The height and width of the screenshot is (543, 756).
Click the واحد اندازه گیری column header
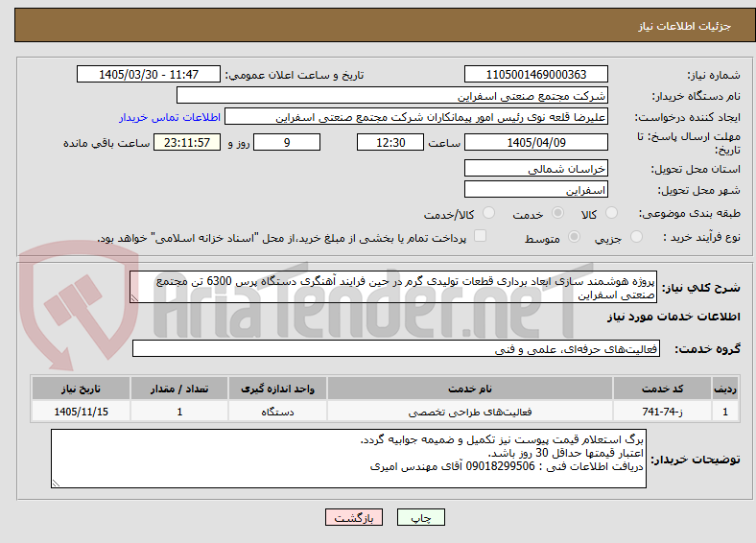pyautogui.click(x=277, y=389)
